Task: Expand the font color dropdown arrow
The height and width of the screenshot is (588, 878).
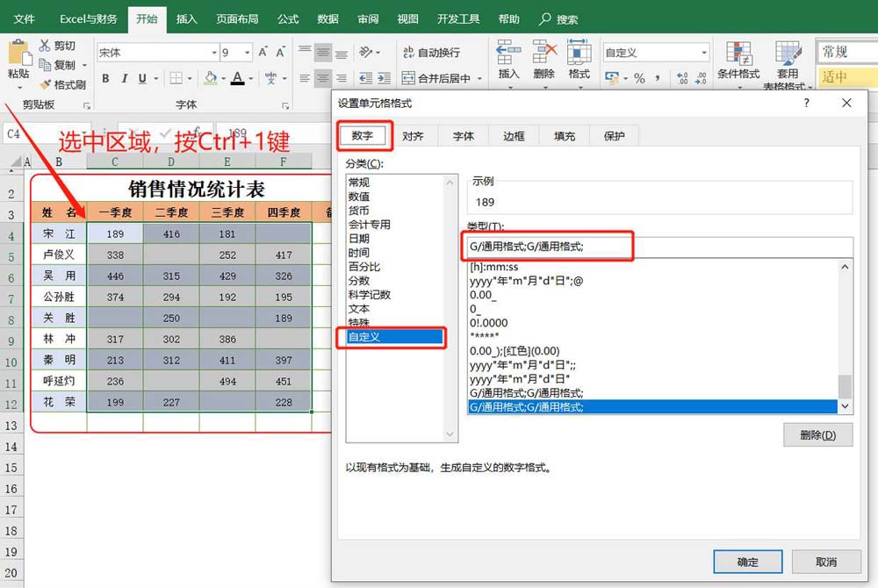Action: coord(251,79)
